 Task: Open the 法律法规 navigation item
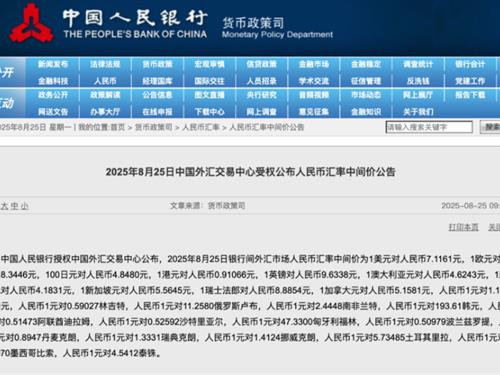pyautogui.click(x=105, y=64)
